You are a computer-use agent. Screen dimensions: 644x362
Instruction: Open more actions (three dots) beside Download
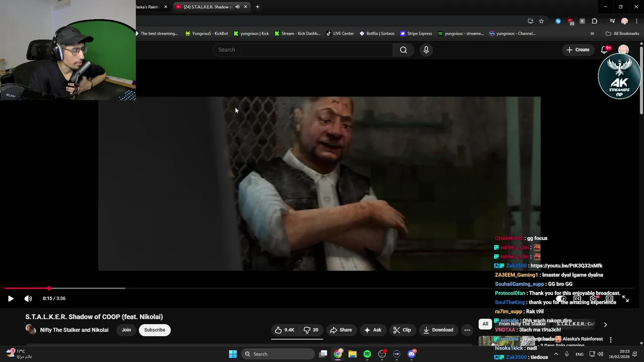click(x=467, y=330)
